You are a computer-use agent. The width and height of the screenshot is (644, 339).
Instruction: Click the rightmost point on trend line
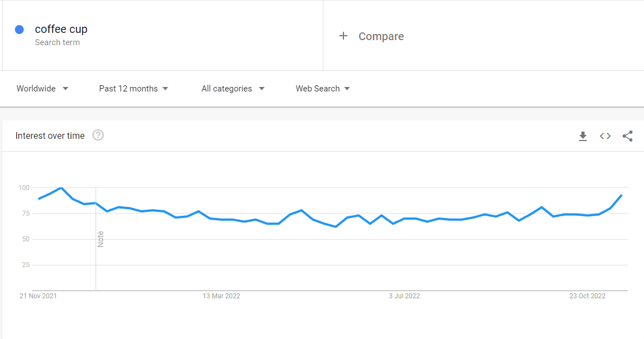pos(621,196)
